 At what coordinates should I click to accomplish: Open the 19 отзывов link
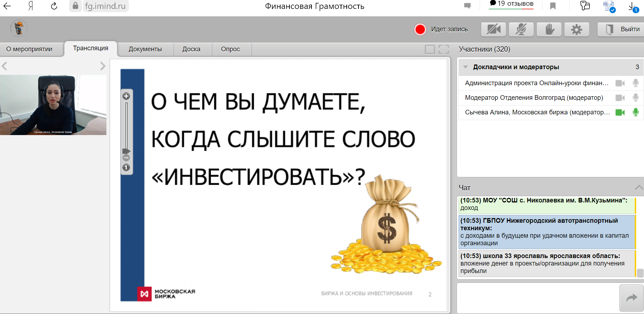pyautogui.click(x=512, y=4)
